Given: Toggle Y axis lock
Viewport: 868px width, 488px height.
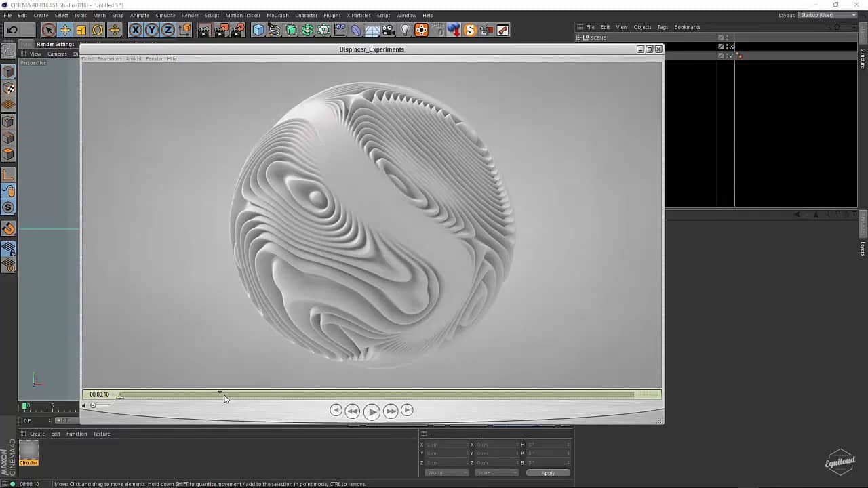Looking at the screenshot, I should click(x=152, y=30).
